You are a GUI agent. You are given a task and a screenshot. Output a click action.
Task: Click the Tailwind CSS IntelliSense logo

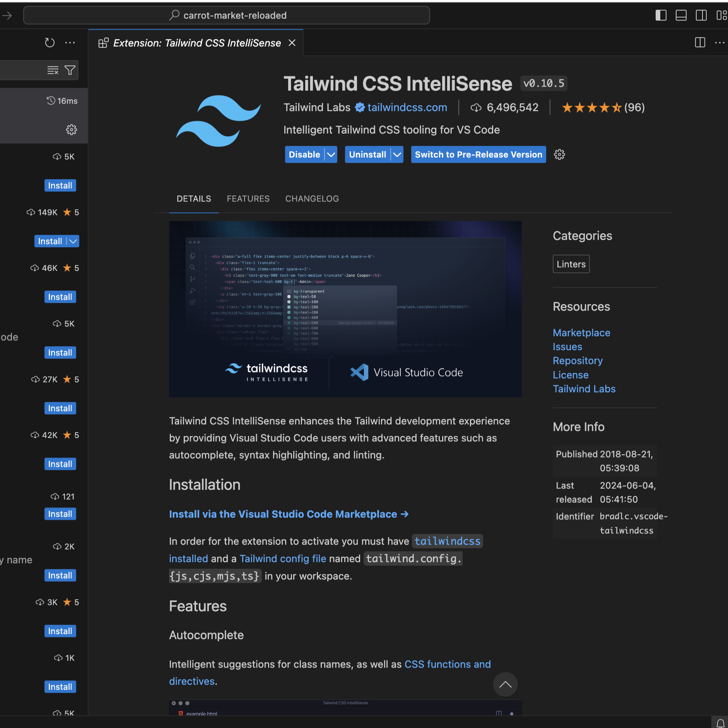(219, 121)
